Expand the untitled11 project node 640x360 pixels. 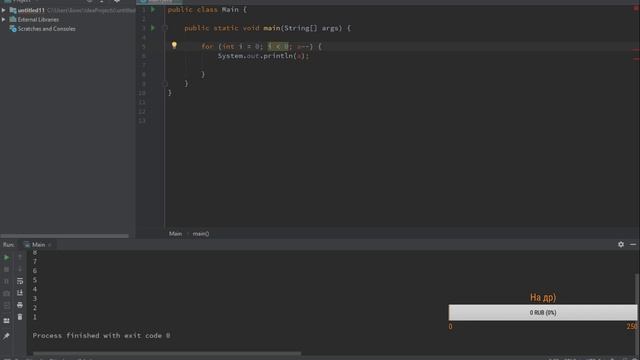[4, 10]
